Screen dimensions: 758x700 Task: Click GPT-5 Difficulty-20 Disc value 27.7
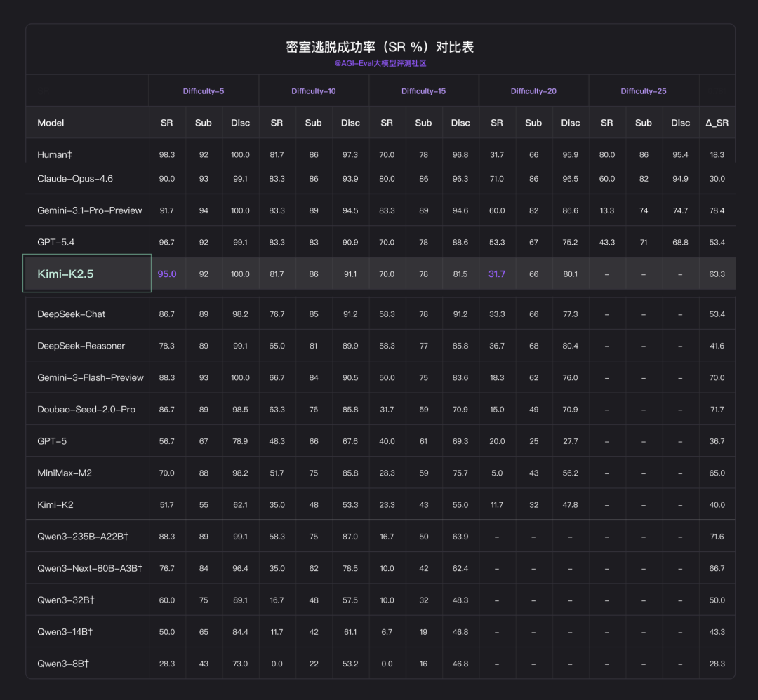[571, 441]
